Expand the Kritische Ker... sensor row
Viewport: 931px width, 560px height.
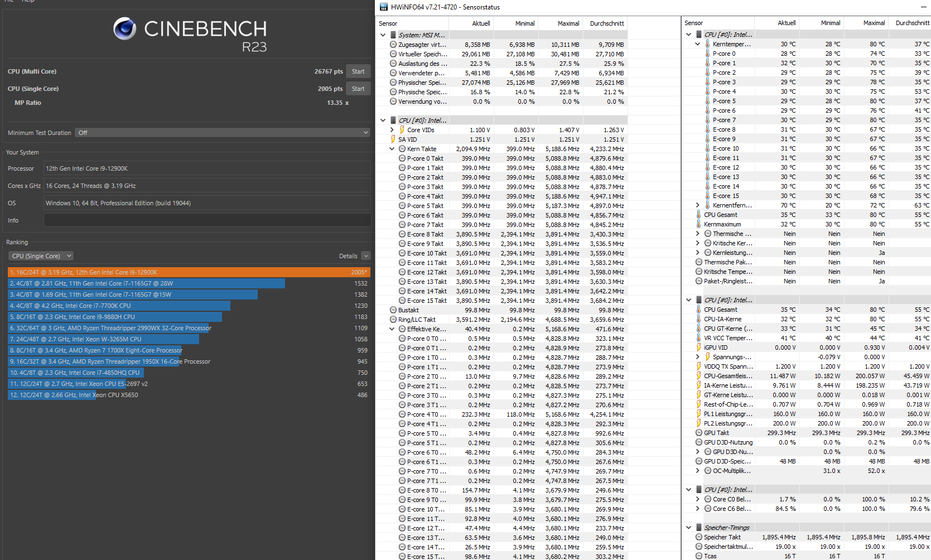(x=697, y=243)
